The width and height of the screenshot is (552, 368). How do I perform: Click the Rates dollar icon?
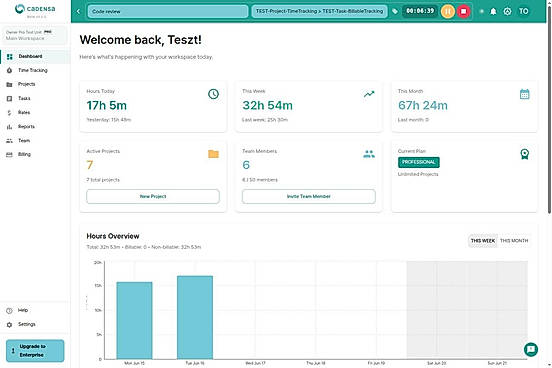click(10, 113)
